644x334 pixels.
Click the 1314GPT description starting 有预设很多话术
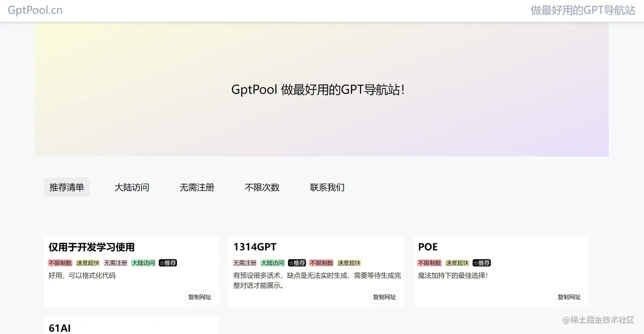(x=317, y=280)
